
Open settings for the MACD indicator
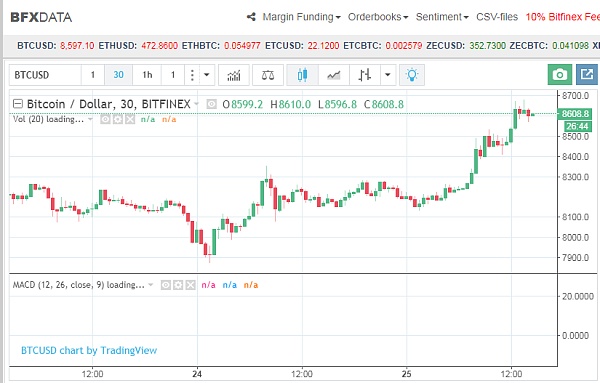point(178,285)
